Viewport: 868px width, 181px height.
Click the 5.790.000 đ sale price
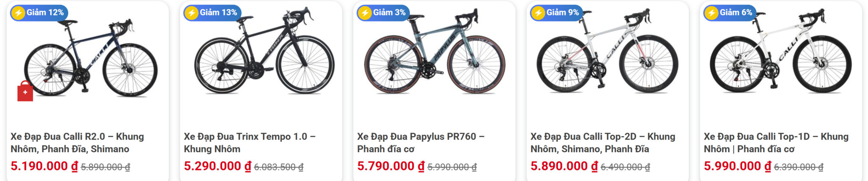point(391,166)
